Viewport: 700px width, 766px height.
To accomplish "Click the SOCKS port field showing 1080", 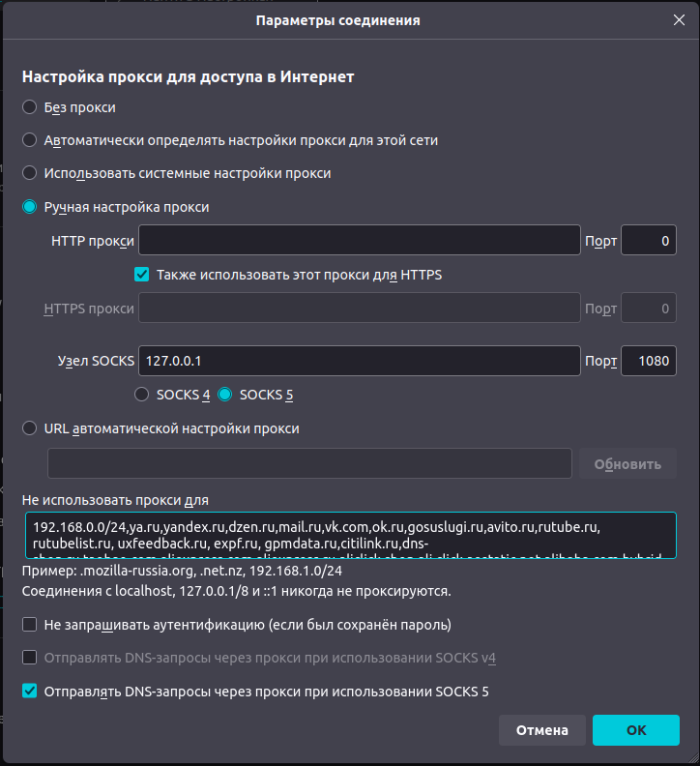I will point(647,361).
